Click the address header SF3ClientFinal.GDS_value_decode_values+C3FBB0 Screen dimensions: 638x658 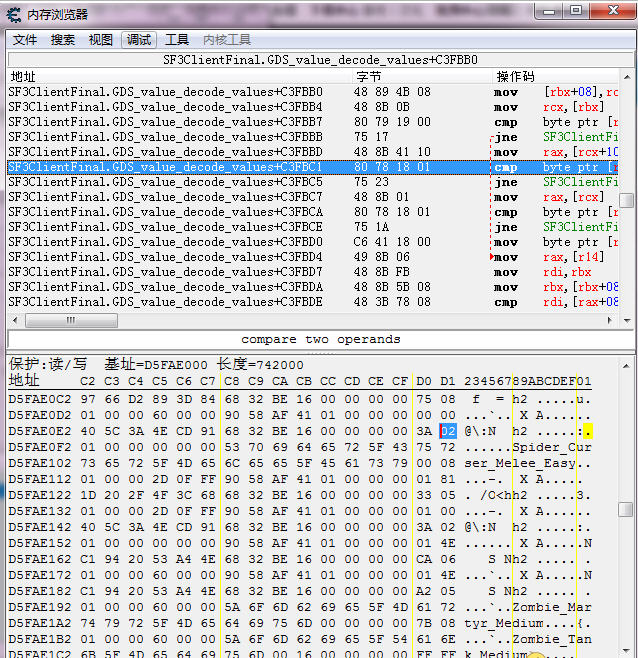[321, 60]
